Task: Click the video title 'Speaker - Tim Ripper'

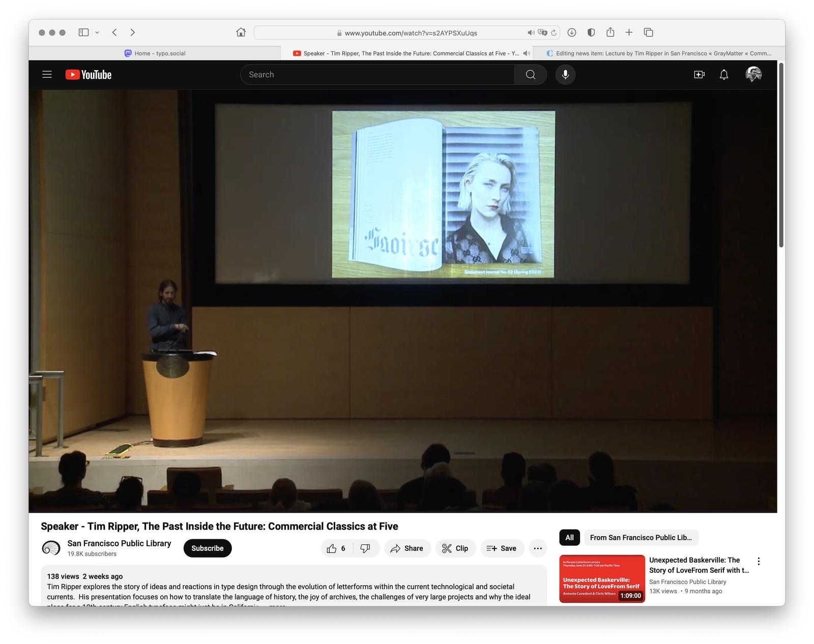Action: coord(219,526)
